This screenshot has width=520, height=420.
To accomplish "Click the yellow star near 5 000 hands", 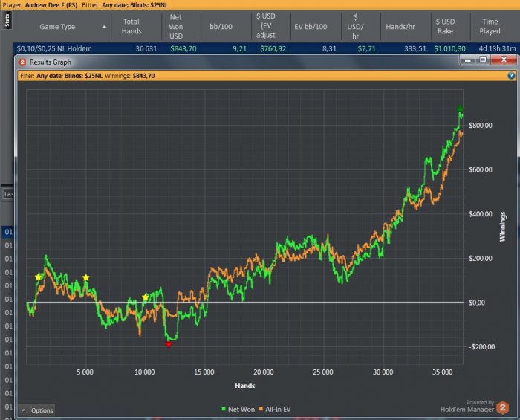I will tap(86, 277).
